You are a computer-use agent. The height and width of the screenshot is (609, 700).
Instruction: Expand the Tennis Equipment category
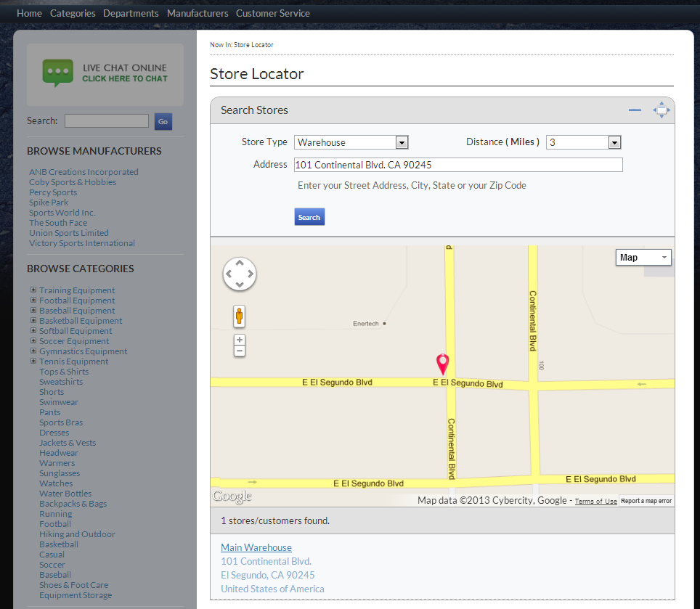(x=33, y=361)
